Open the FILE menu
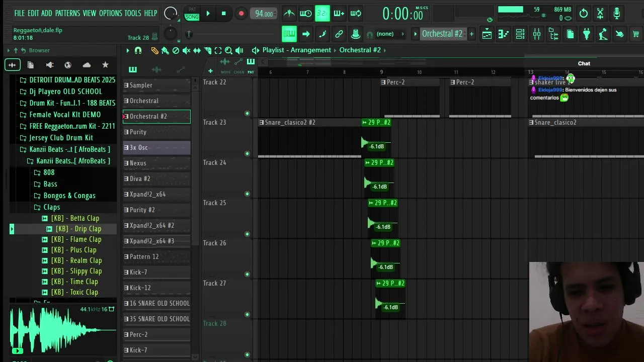Image resolution: width=644 pixels, height=362 pixels. 20,14
